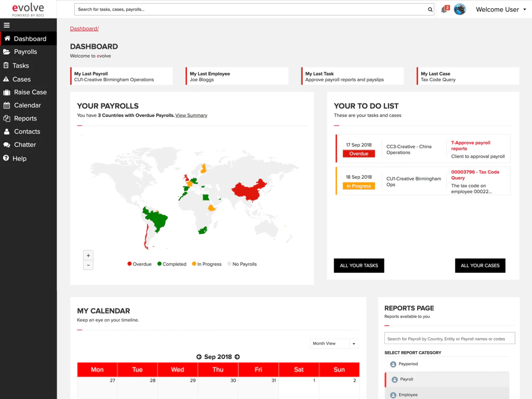Click the Overdue red legend dot
The height and width of the screenshot is (399, 532).
point(129,263)
